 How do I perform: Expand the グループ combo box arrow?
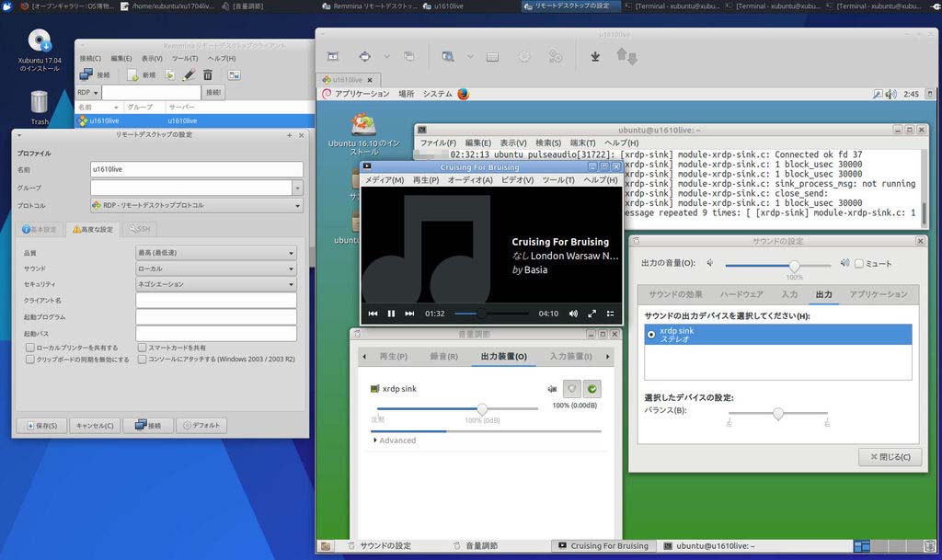coord(297,188)
